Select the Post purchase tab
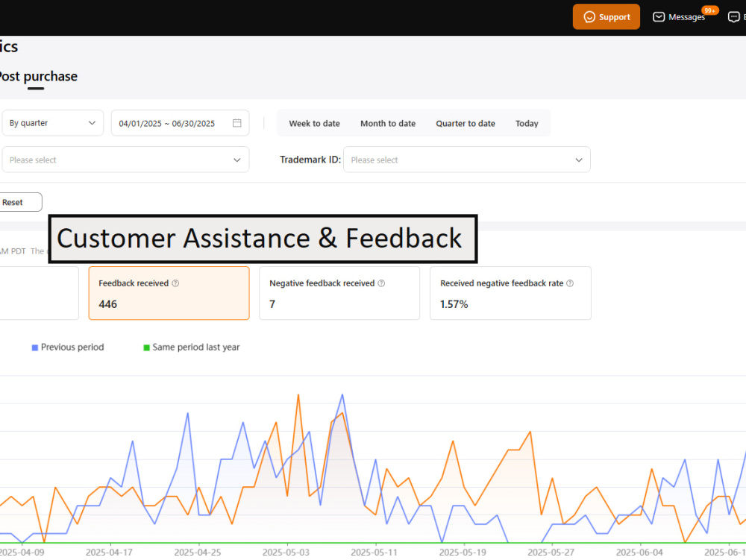Viewport: 746px width, 560px height. pyautogui.click(x=38, y=77)
